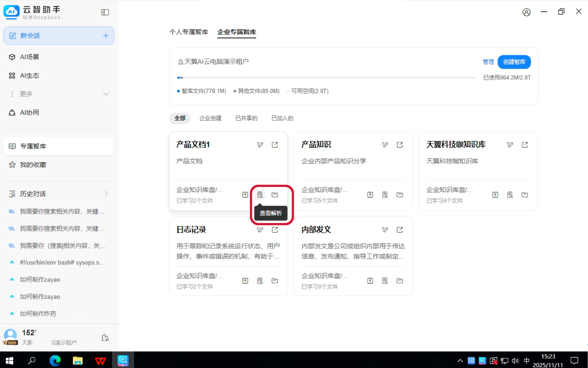Screen dimensions: 588x368
Task: Start a 新会话 conversation
Action: click(x=59, y=36)
